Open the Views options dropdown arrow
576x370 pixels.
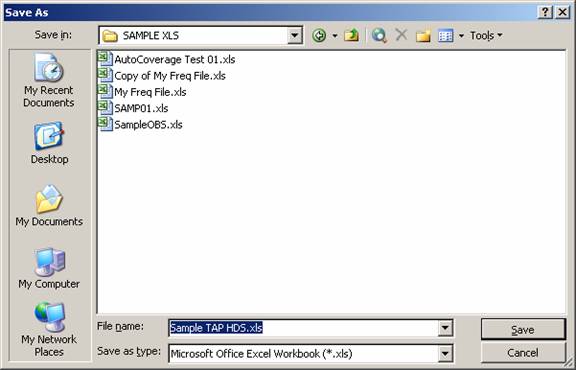pyautogui.click(x=461, y=36)
